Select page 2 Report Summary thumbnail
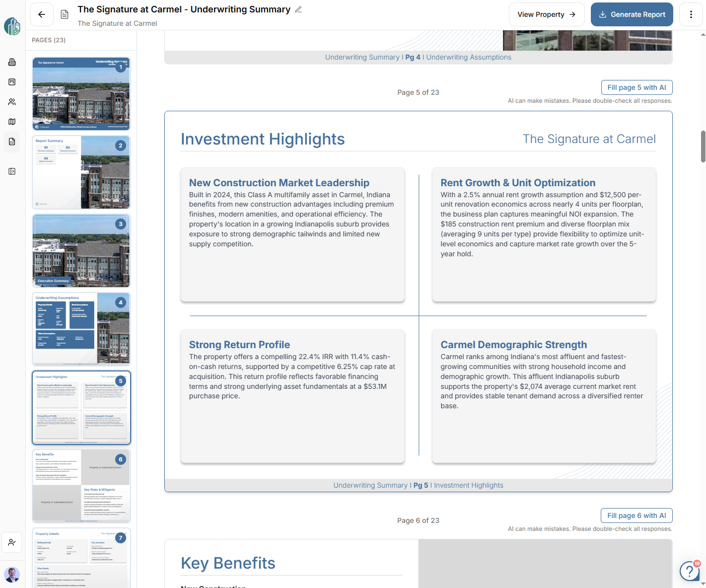 pos(81,172)
